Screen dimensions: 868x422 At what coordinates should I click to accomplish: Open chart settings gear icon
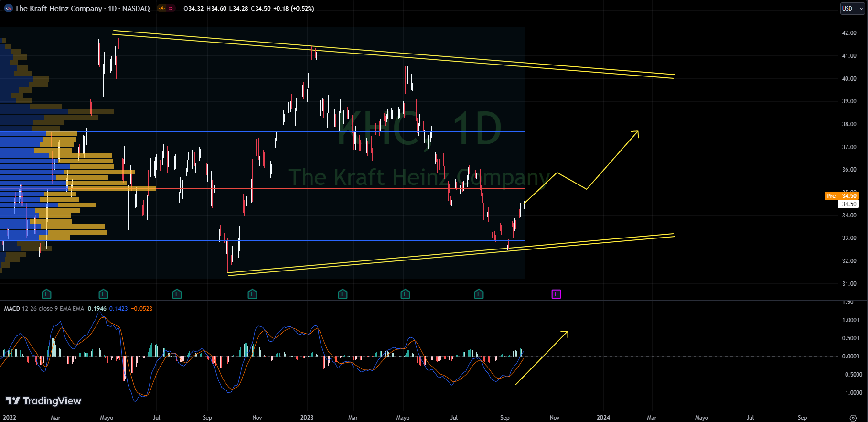click(x=853, y=418)
